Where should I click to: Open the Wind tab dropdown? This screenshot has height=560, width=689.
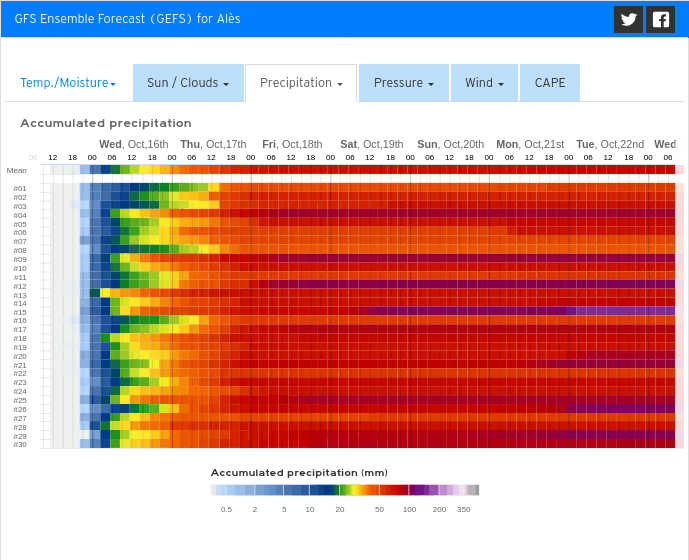484,83
